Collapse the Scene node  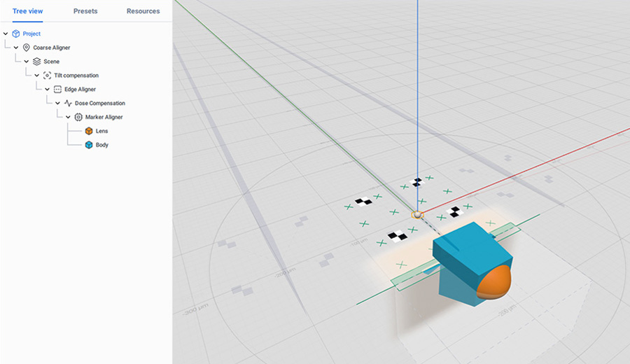[27, 62]
